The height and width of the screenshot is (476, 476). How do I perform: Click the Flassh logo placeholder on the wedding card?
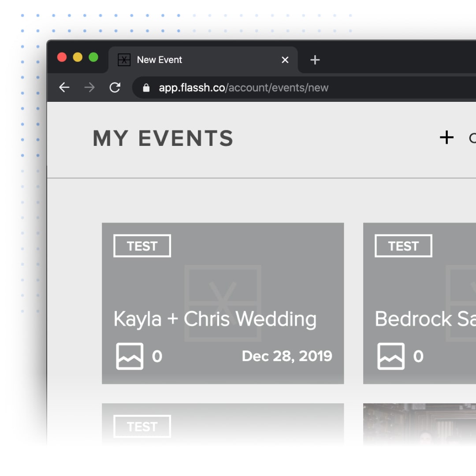(x=223, y=302)
